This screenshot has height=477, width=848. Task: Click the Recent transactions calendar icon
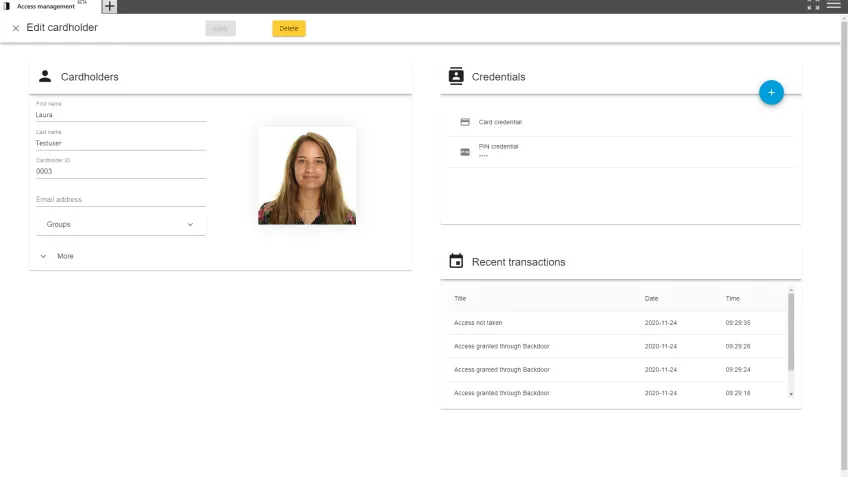pyautogui.click(x=456, y=262)
